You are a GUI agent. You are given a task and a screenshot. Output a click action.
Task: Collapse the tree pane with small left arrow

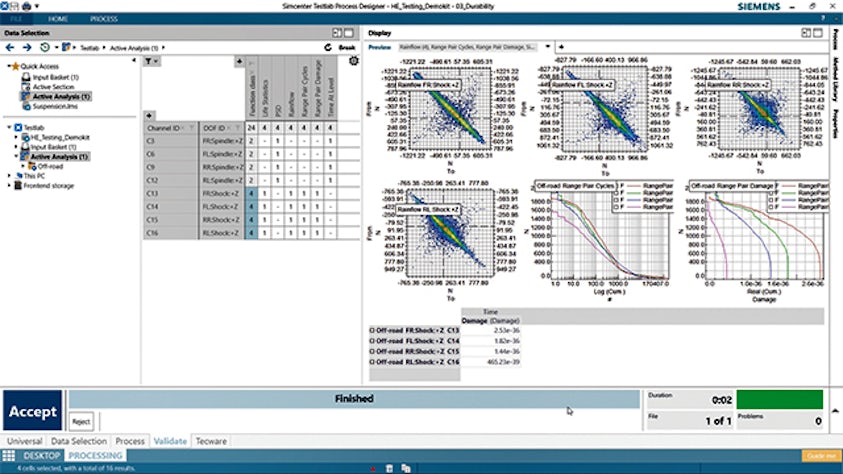(x=134, y=61)
